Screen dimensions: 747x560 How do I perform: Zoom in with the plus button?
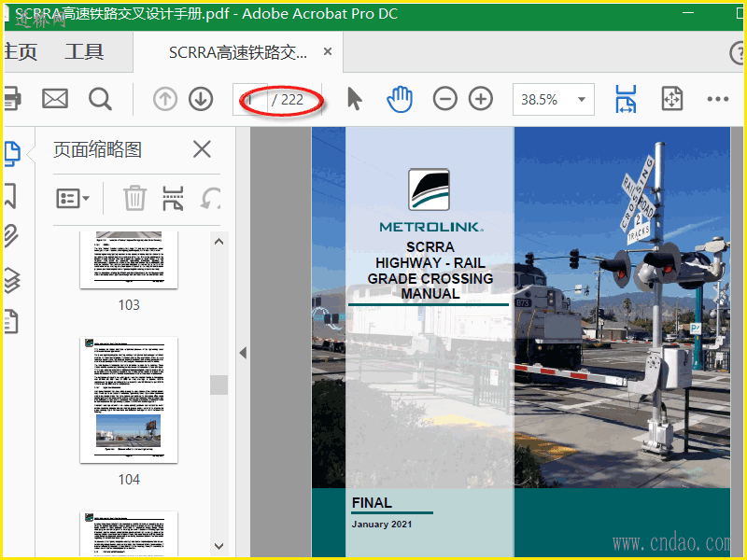[481, 99]
